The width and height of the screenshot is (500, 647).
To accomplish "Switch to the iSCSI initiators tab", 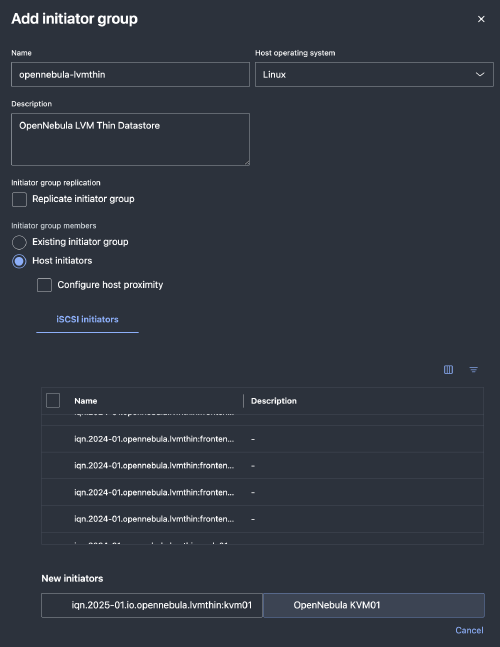I will click(x=87, y=319).
